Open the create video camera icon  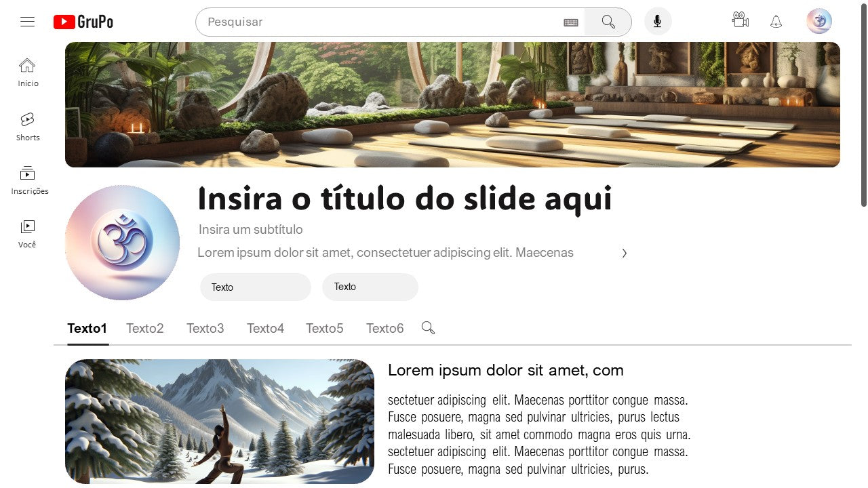click(741, 20)
